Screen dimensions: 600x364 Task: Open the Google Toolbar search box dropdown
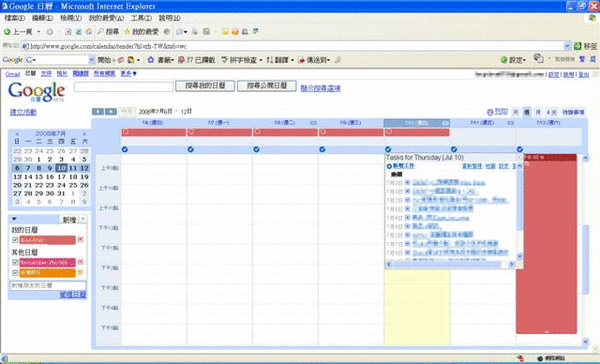point(91,60)
